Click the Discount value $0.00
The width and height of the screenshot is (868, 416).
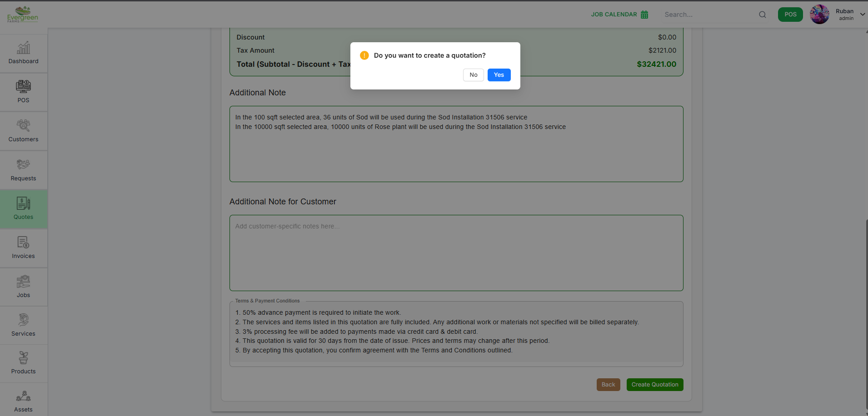(x=667, y=37)
